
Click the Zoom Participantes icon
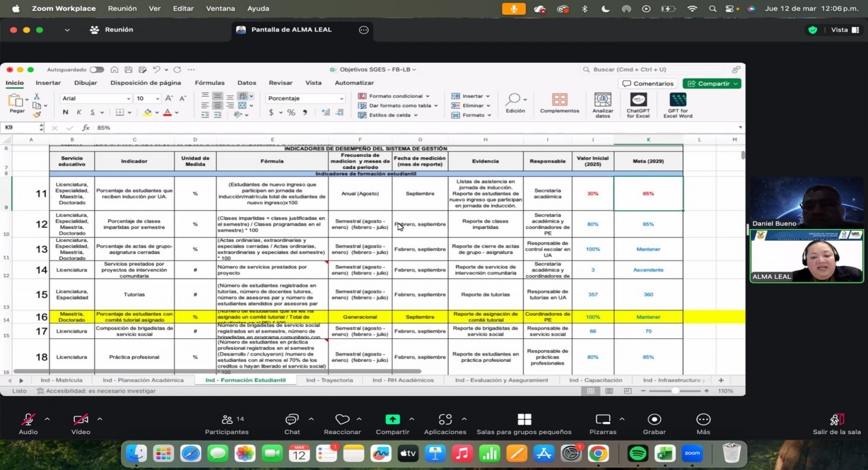click(x=227, y=420)
